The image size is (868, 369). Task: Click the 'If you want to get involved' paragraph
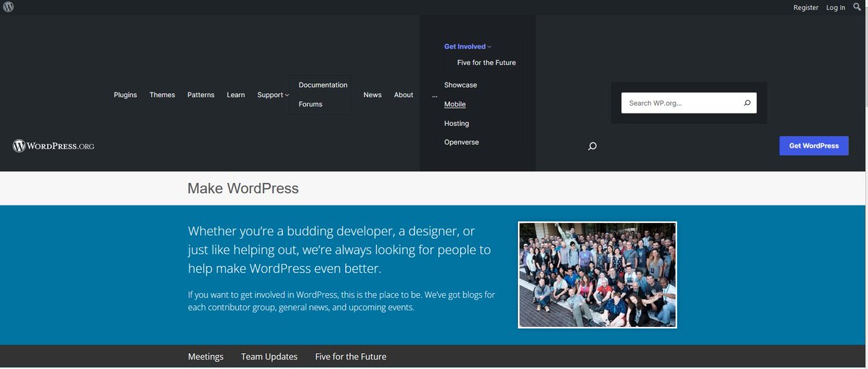(x=341, y=301)
